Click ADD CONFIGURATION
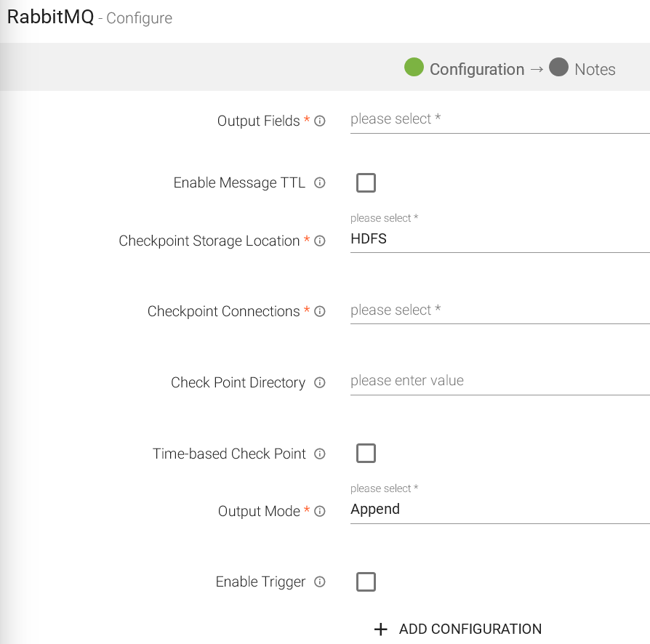This screenshot has width=650, height=644. (x=457, y=629)
